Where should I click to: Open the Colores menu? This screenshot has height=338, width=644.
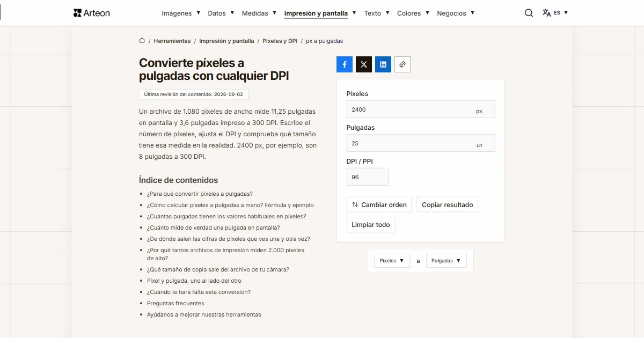click(x=413, y=13)
